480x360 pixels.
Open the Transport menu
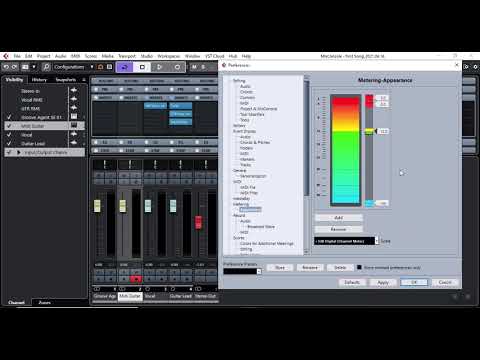click(x=127, y=56)
